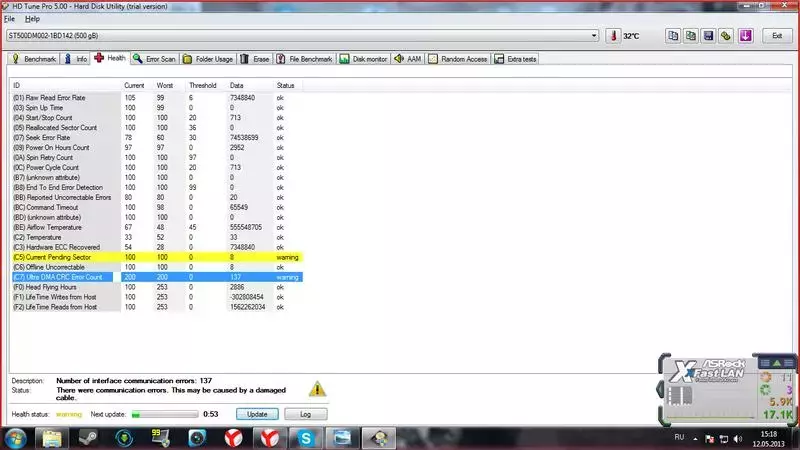Image resolution: width=800 pixels, height=450 pixels.
Task: Sort by the Current column header
Action: 137,85
